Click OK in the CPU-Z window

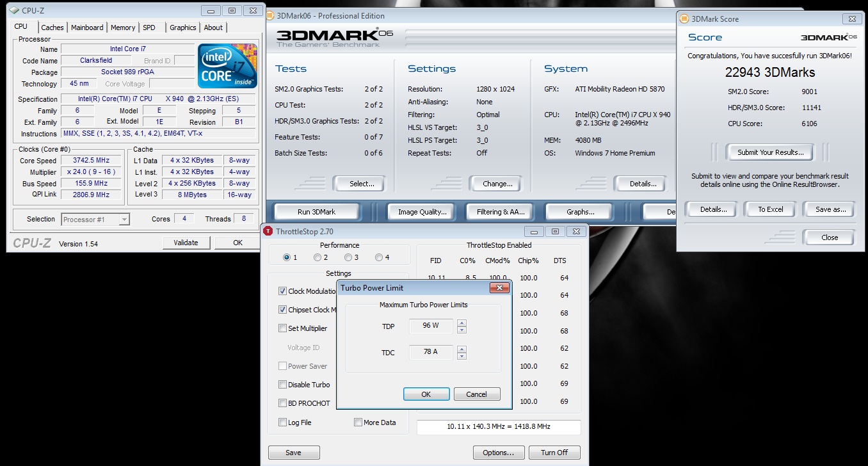[237, 243]
